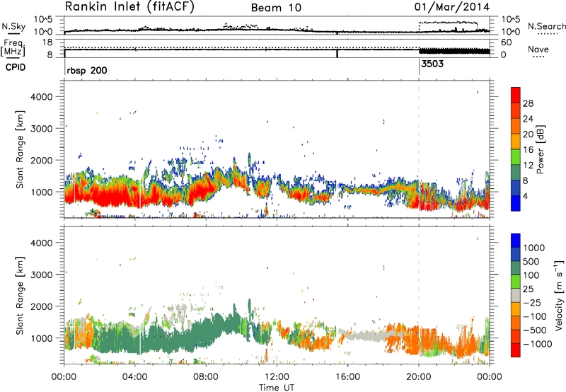Select the 'N.Sky' legend label

pyautogui.click(x=13, y=26)
